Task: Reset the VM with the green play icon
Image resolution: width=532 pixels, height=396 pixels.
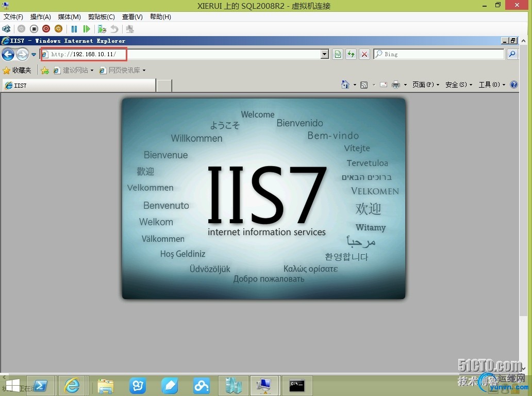Action: pos(87,29)
